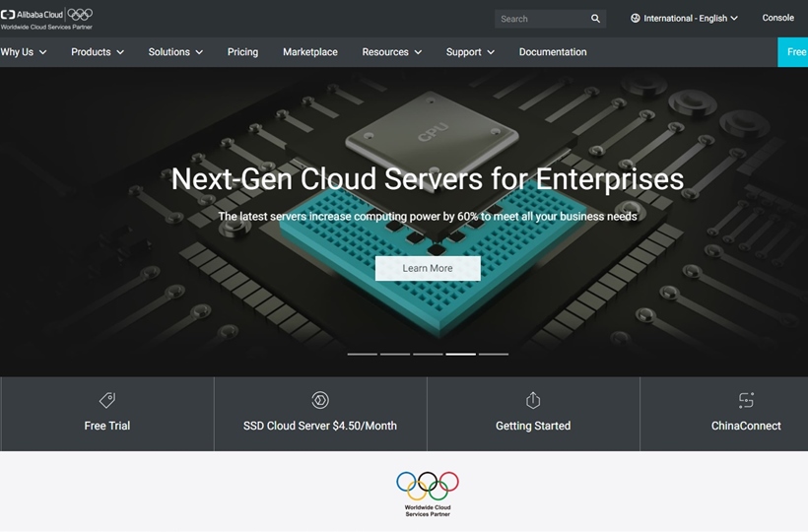Click the SSD Cloud Server icon

(320, 400)
